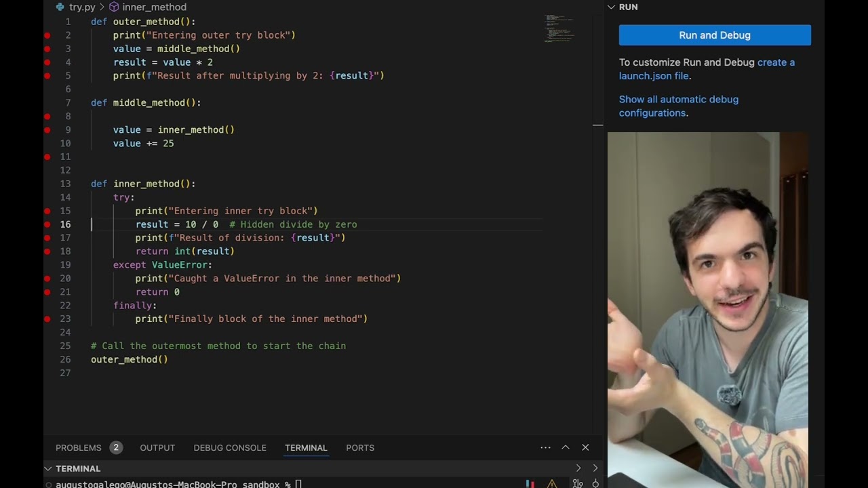Click the inner_method symbol cube icon
Image resolution: width=868 pixels, height=488 pixels.
click(114, 7)
